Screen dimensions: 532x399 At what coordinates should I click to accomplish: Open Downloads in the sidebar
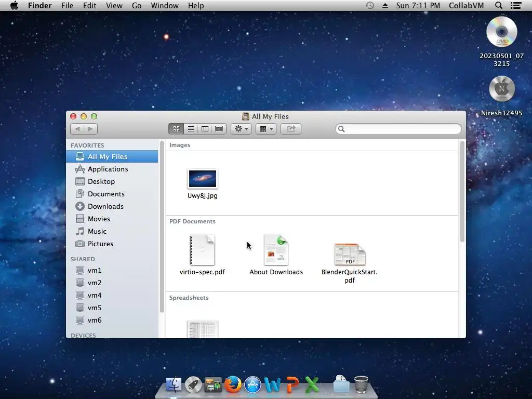pos(112,206)
